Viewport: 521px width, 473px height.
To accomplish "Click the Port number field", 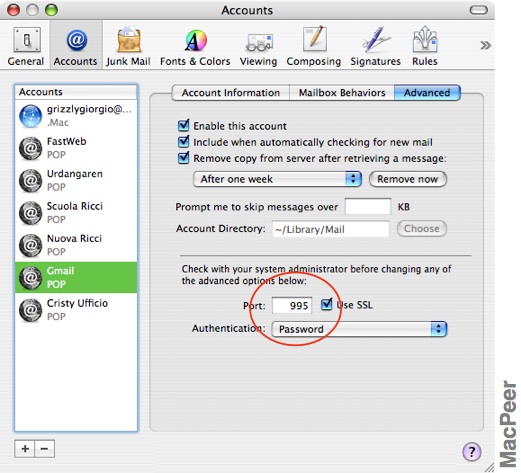I will tap(292, 305).
